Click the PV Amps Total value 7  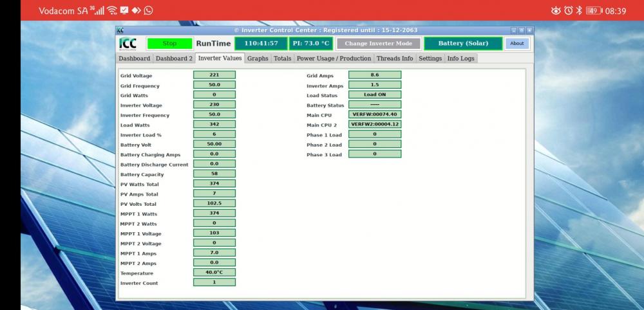pyautogui.click(x=214, y=193)
